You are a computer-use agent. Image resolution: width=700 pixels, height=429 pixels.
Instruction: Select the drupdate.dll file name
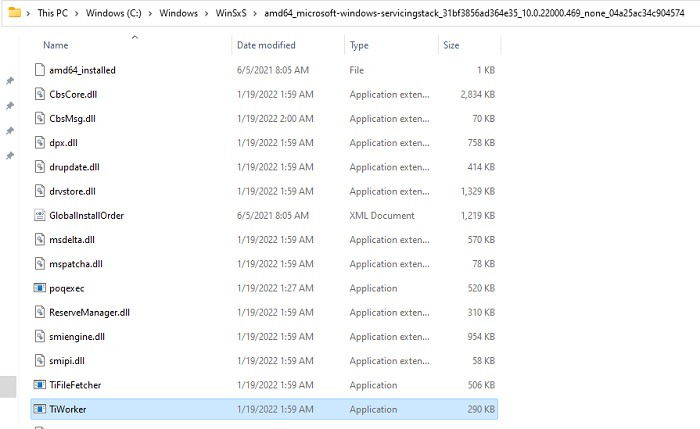[74, 167]
